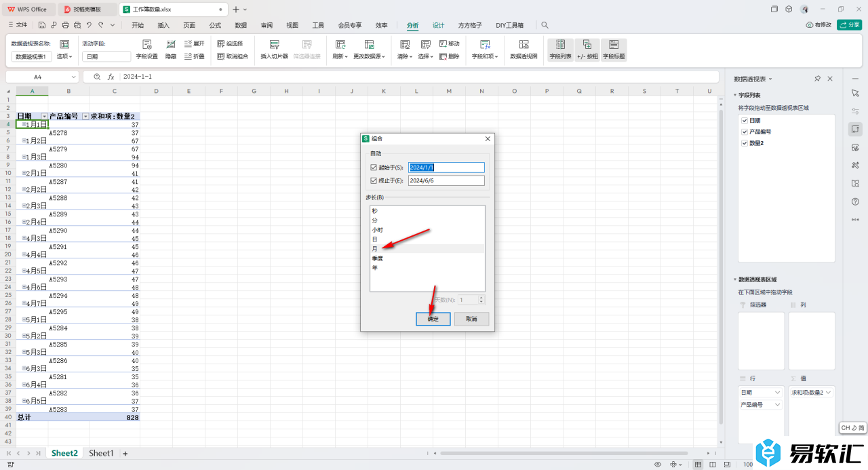
Task: Uncheck the 数量2 field checkbox
Action: coord(745,143)
